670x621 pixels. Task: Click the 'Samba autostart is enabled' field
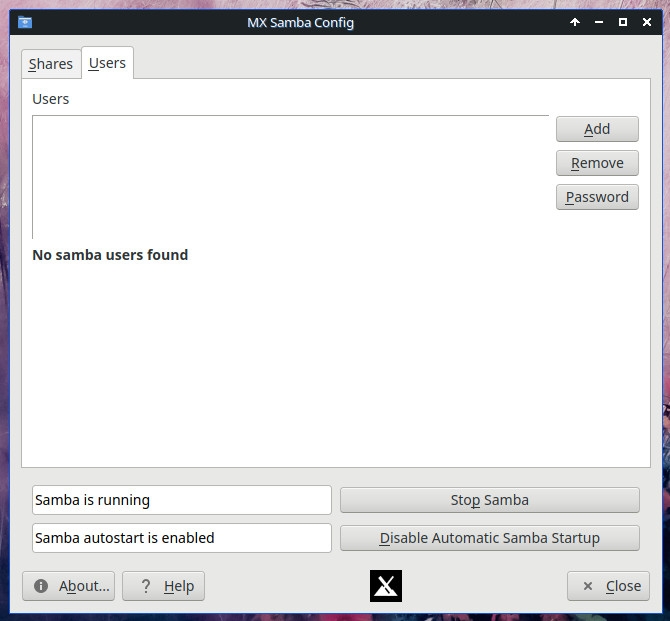click(182, 538)
